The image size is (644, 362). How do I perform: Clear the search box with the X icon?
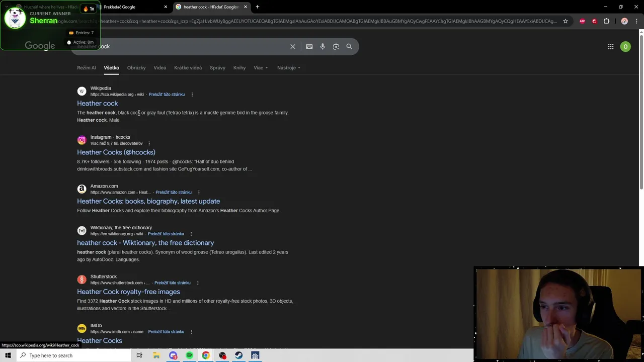pyautogui.click(x=293, y=46)
